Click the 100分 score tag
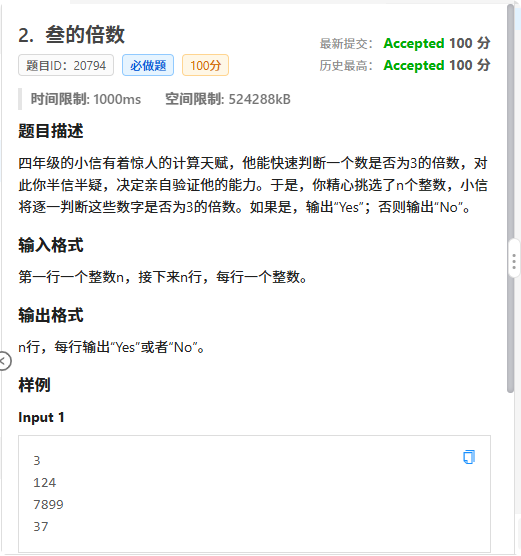This screenshot has height=556, width=521. point(205,65)
